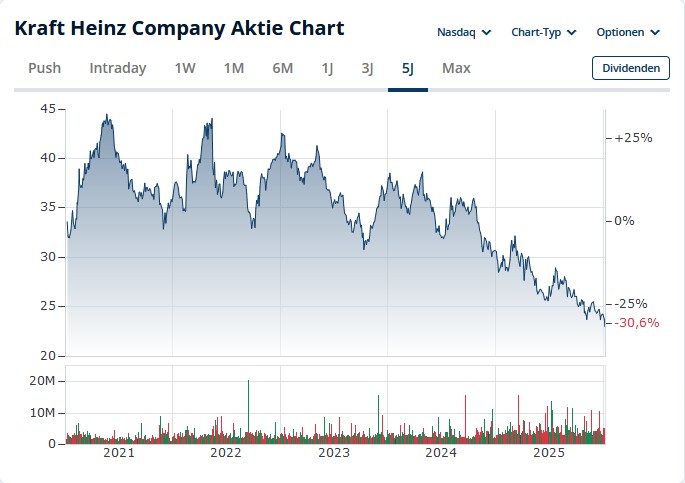The width and height of the screenshot is (685, 483).
Task: Choose the 1J time range
Action: [x=327, y=68]
